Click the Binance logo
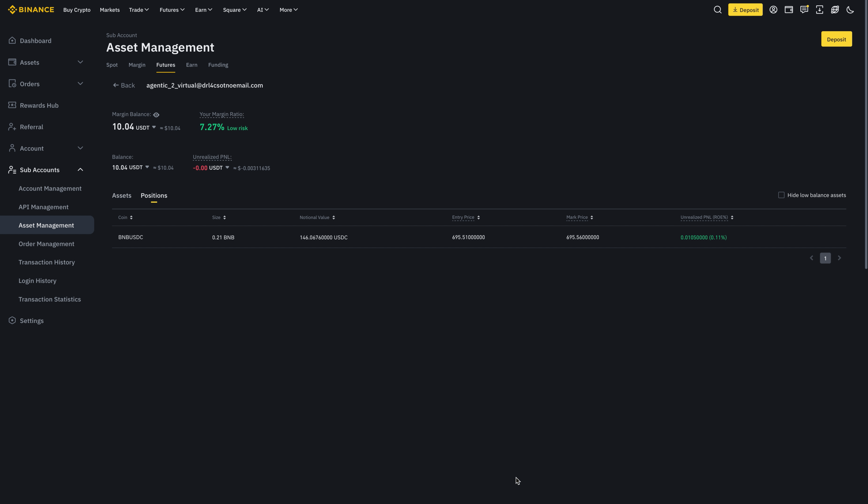The image size is (868, 504). (31, 10)
